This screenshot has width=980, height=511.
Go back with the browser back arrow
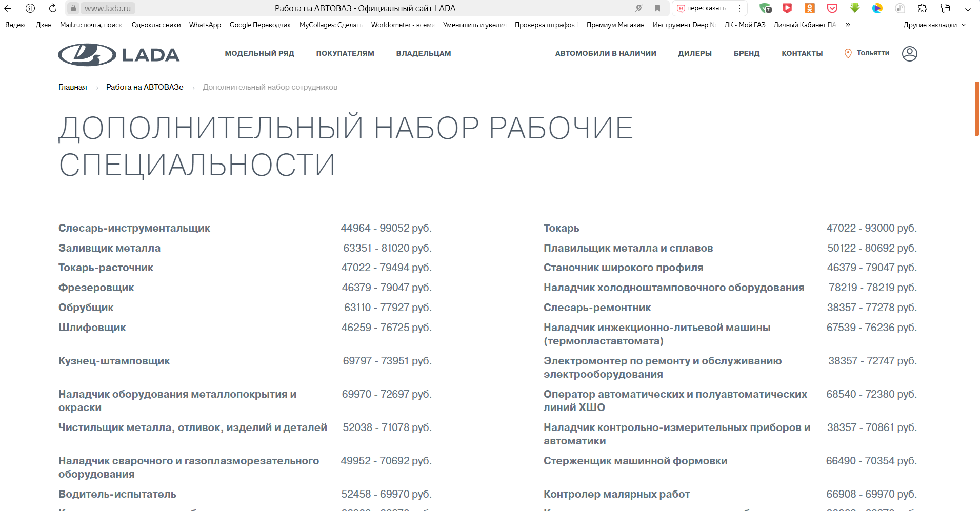(8, 8)
